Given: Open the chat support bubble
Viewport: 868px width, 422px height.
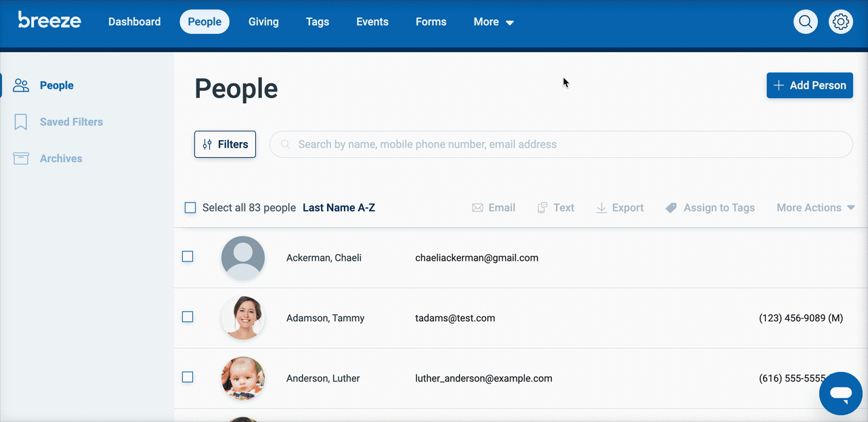Looking at the screenshot, I should point(841,394).
